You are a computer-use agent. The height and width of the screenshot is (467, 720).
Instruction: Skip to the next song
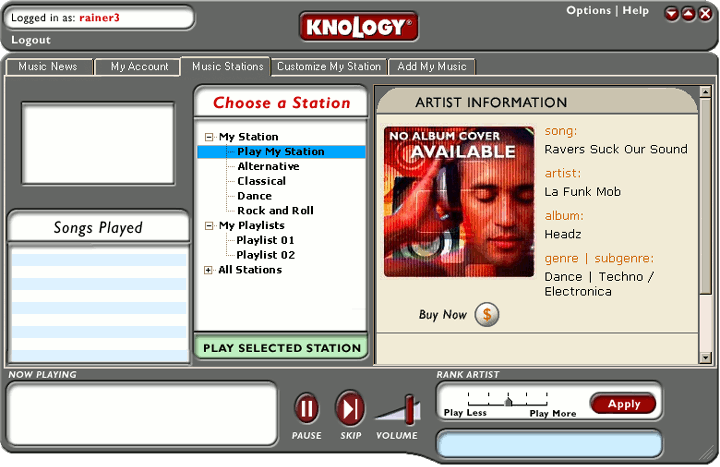(350, 408)
